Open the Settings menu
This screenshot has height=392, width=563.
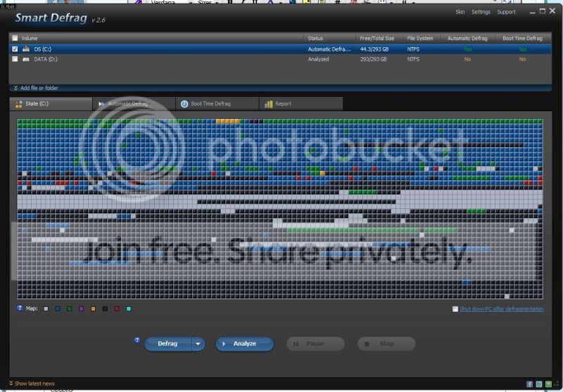(x=481, y=12)
